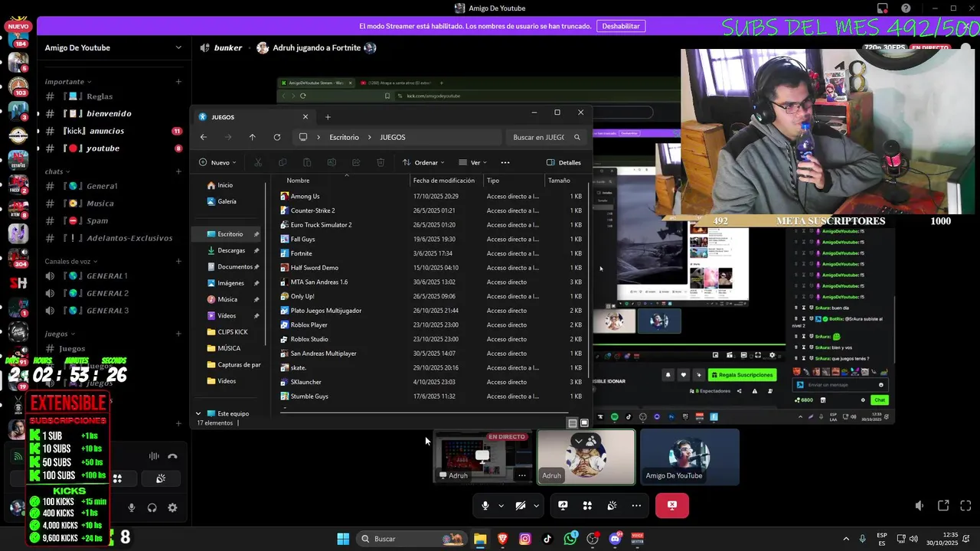Open the Explorer toolbar more options ellipsis
980x551 pixels.
[505, 162]
